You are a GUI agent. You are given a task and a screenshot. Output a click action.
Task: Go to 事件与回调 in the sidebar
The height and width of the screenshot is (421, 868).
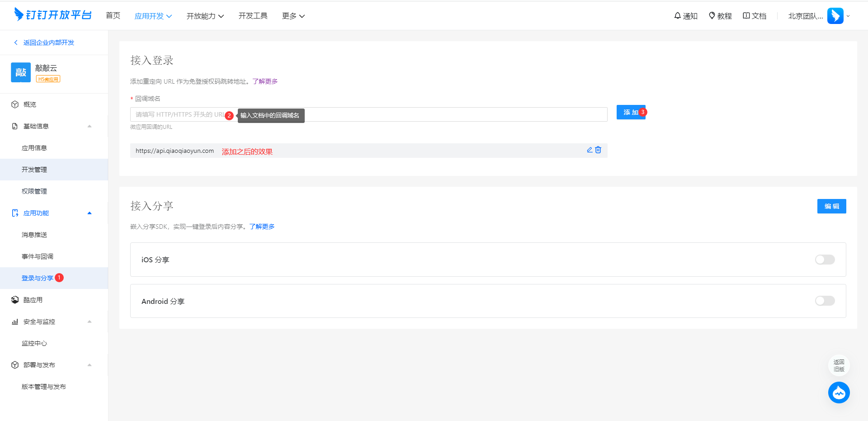(38, 256)
